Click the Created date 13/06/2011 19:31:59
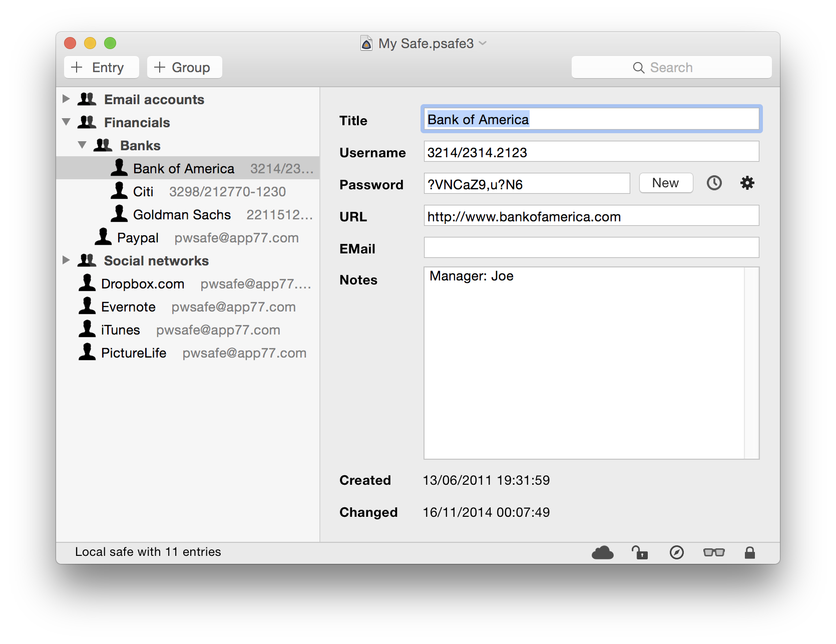Viewport: 836px width, 644px height. click(486, 480)
